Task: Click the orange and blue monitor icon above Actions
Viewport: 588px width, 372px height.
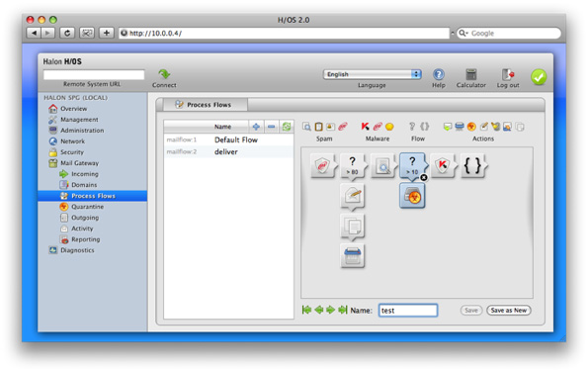Action: (x=507, y=127)
